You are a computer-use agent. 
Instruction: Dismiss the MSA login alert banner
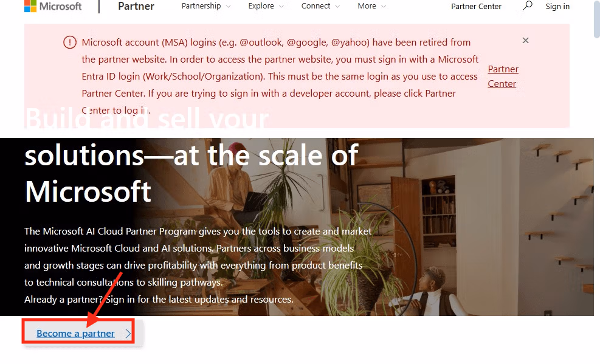[x=525, y=41]
